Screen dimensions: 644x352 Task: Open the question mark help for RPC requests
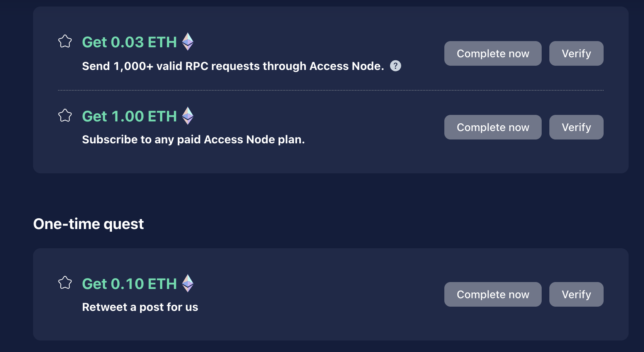395,66
